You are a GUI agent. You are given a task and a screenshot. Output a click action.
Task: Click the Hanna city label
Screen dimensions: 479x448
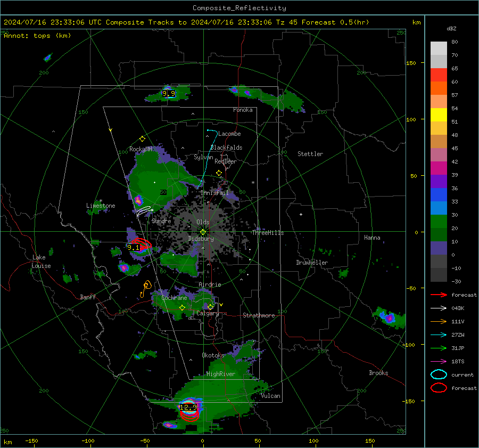(372, 238)
